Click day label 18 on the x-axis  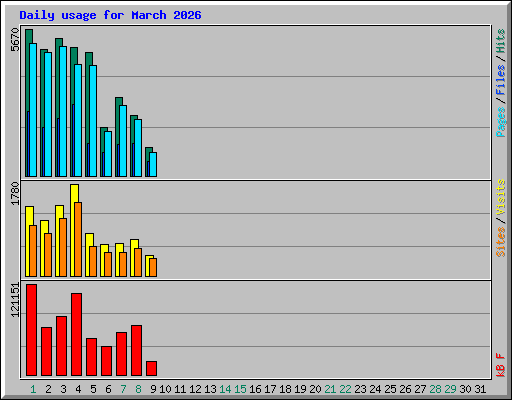[x=285, y=389]
